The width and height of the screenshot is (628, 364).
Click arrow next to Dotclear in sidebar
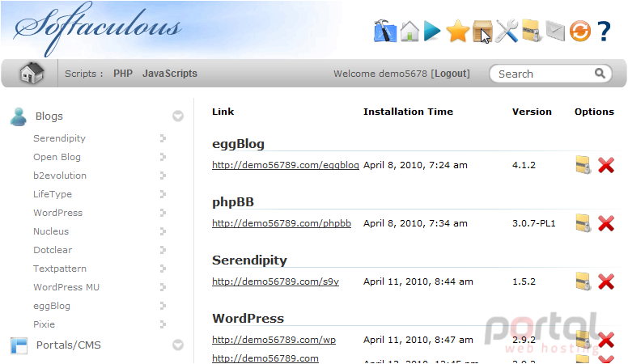point(163,250)
